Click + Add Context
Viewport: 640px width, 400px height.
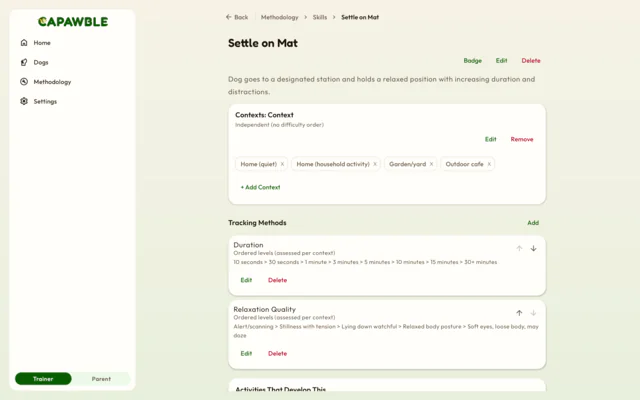pos(260,187)
